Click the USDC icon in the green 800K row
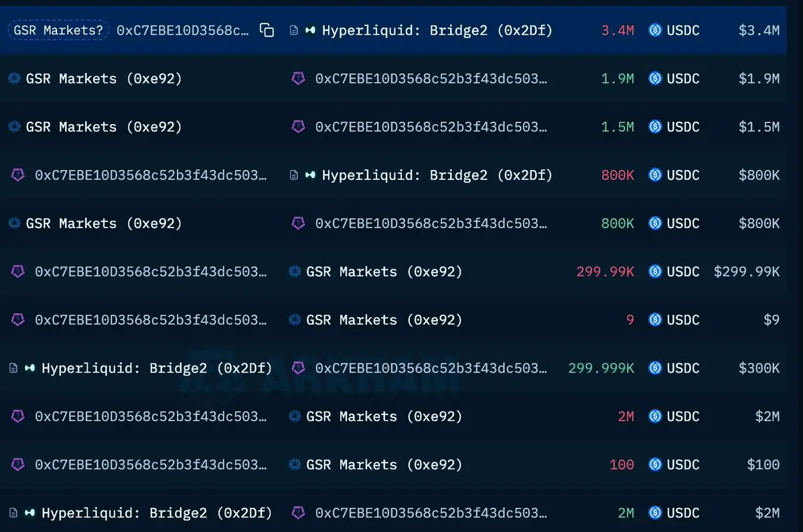This screenshot has height=532, width=803. [x=655, y=223]
